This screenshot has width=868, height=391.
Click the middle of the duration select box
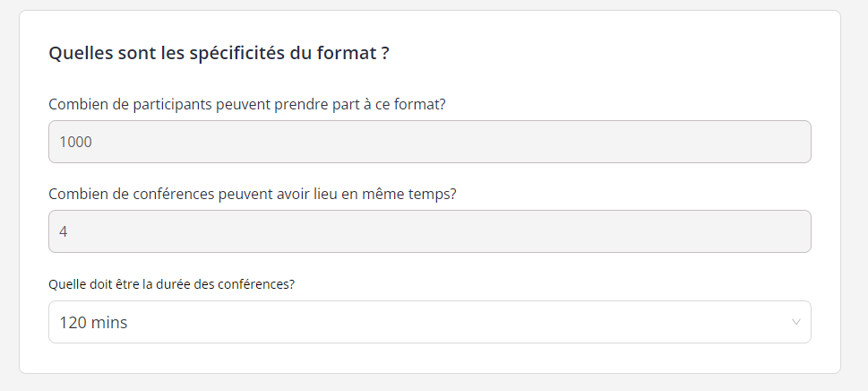(x=430, y=322)
